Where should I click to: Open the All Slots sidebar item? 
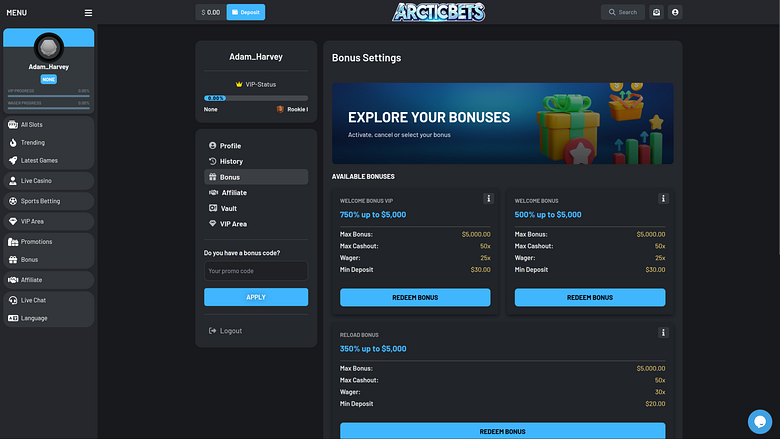point(48,125)
